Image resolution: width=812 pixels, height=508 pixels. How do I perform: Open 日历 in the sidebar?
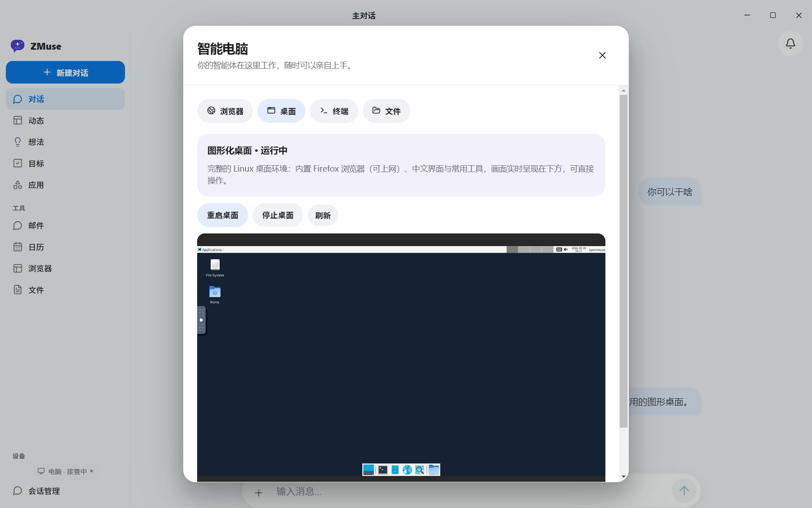pos(65,247)
